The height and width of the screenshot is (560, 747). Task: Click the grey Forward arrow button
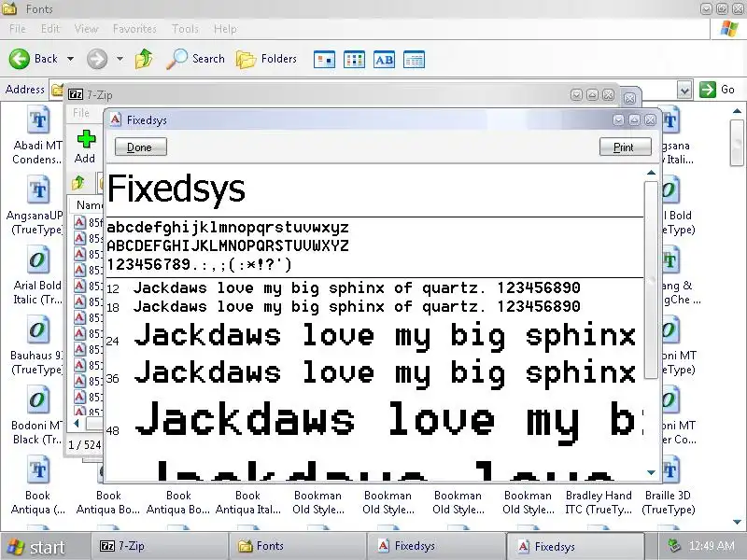(97, 59)
